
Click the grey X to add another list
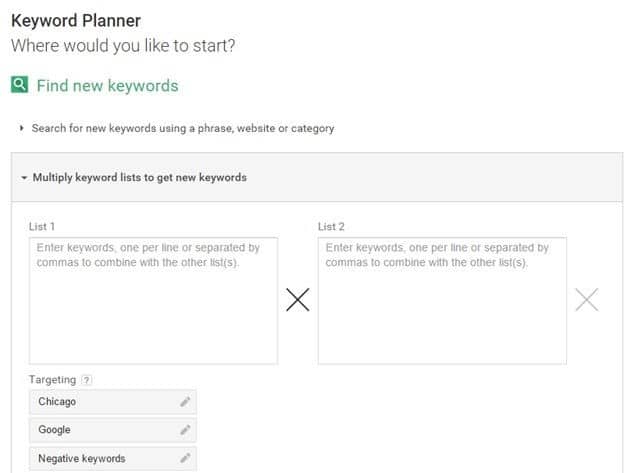[587, 300]
